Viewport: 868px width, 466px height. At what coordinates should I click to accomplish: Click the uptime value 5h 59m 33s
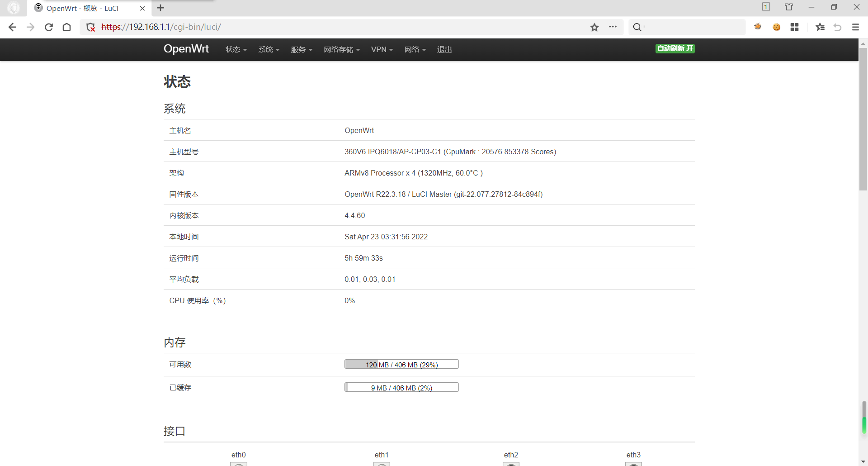[363, 258]
